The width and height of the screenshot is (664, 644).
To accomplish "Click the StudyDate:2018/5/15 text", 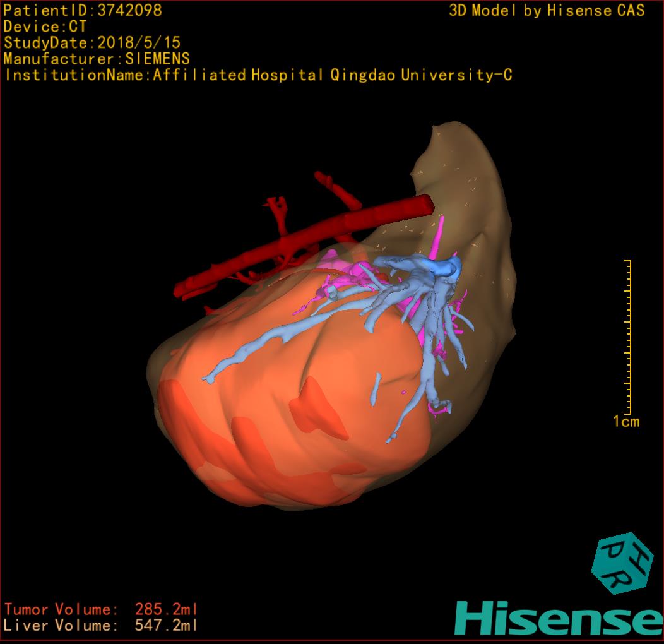I will [x=92, y=43].
